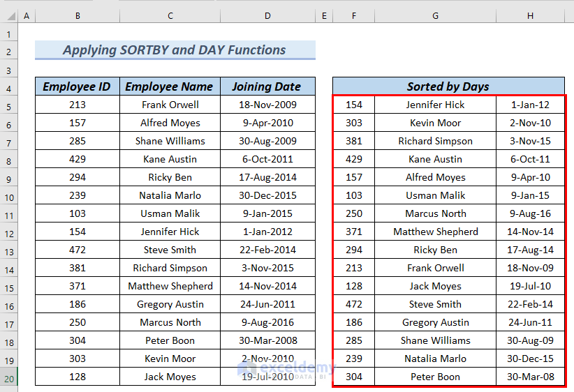Select column G header
Screen dimensions: 574x392
435,16
